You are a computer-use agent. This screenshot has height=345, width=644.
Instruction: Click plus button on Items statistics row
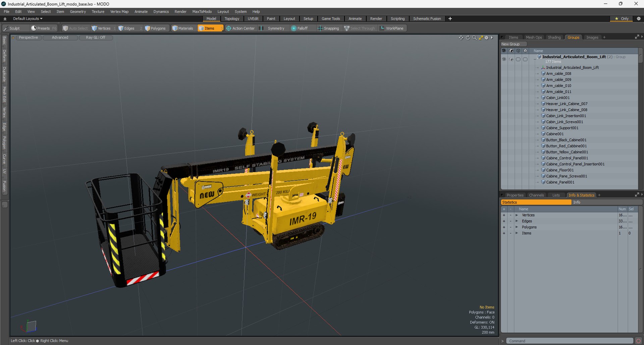(x=504, y=233)
